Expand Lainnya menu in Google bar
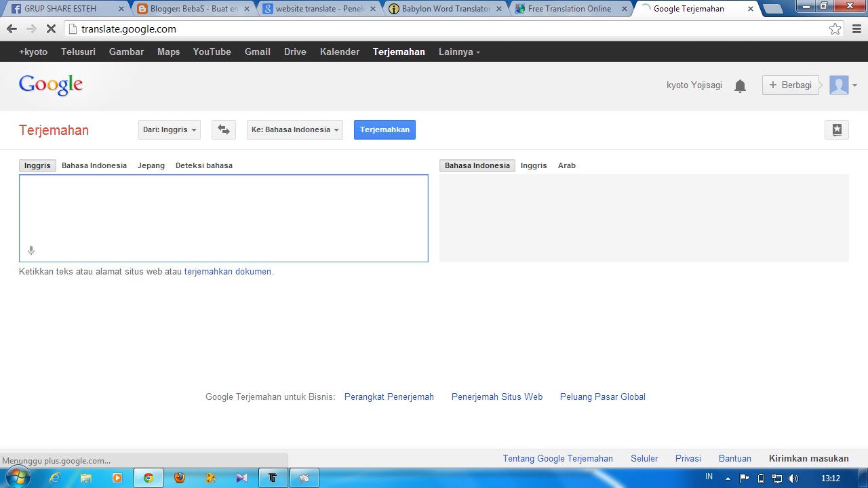 pyautogui.click(x=459, y=52)
